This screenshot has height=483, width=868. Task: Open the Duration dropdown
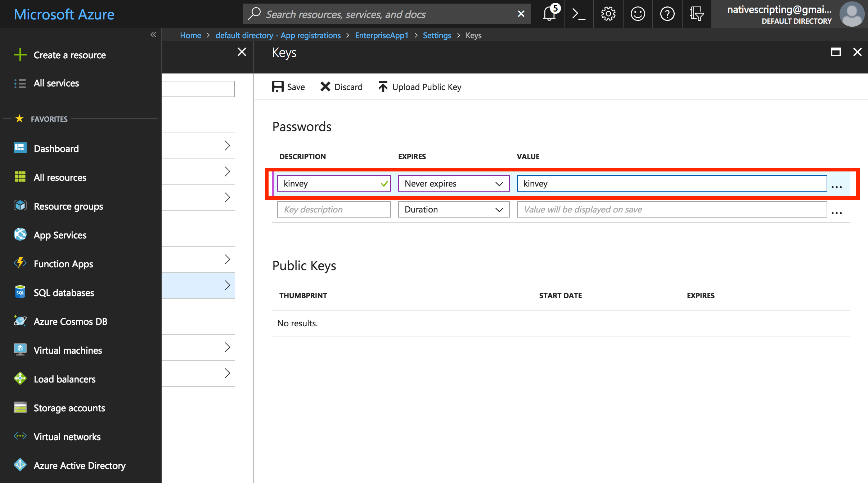point(454,209)
